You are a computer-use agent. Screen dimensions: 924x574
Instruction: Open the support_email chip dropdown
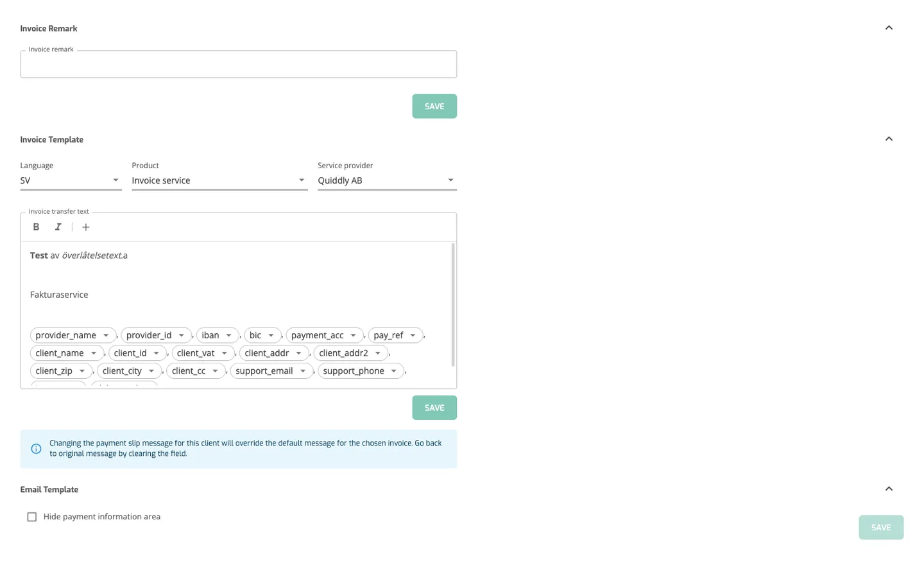302,371
